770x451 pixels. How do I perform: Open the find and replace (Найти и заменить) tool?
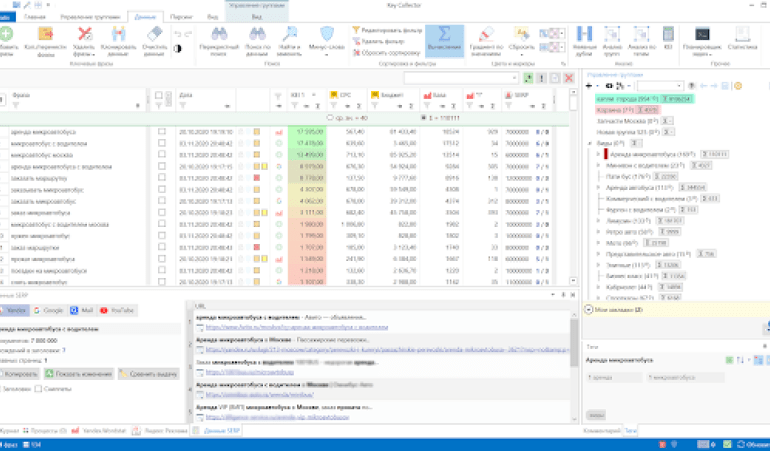[x=289, y=41]
